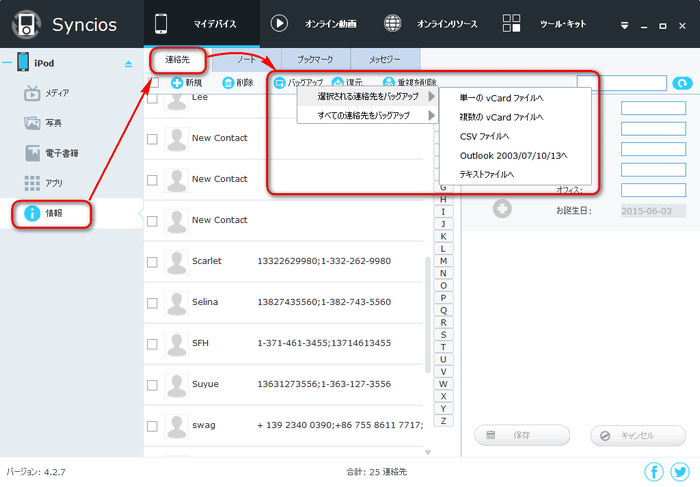The image size is (700, 487).
Task: Open the Syncios Facebook page icon
Action: point(654,471)
